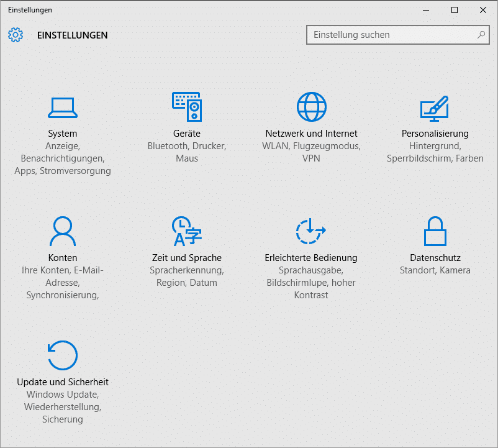This screenshot has height=448, width=498.
Task: Open the Datenschutz padlock icon
Action: (435, 231)
